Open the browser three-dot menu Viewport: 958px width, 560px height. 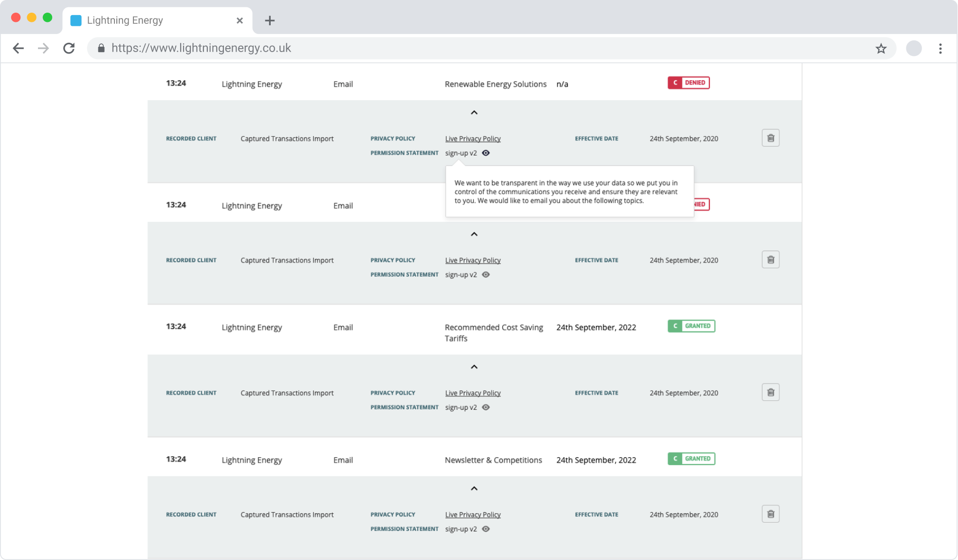click(940, 49)
